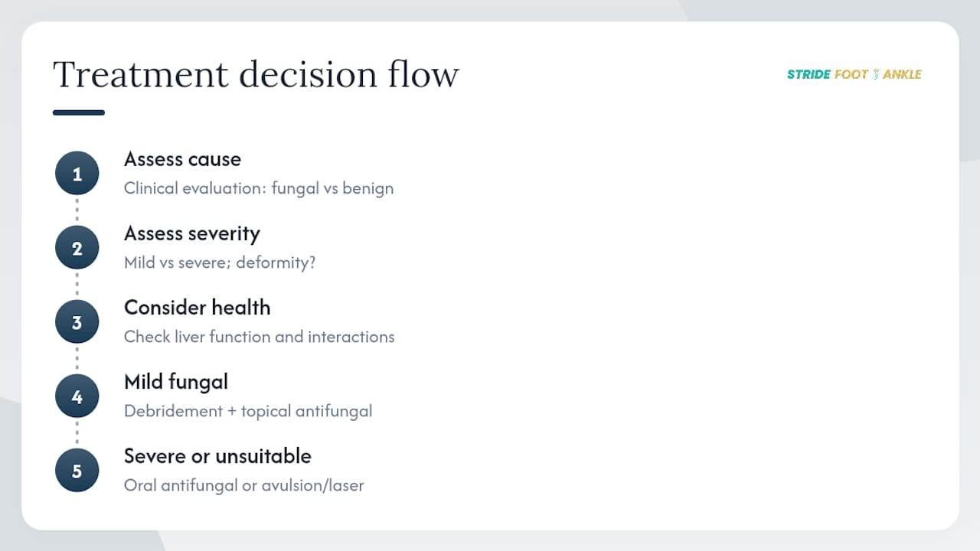The width and height of the screenshot is (980, 551).
Task: Select the step 5 numbered circle
Action: (x=77, y=471)
